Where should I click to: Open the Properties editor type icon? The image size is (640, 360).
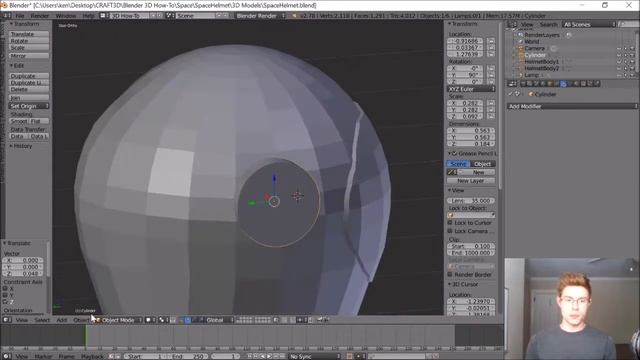click(512, 84)
